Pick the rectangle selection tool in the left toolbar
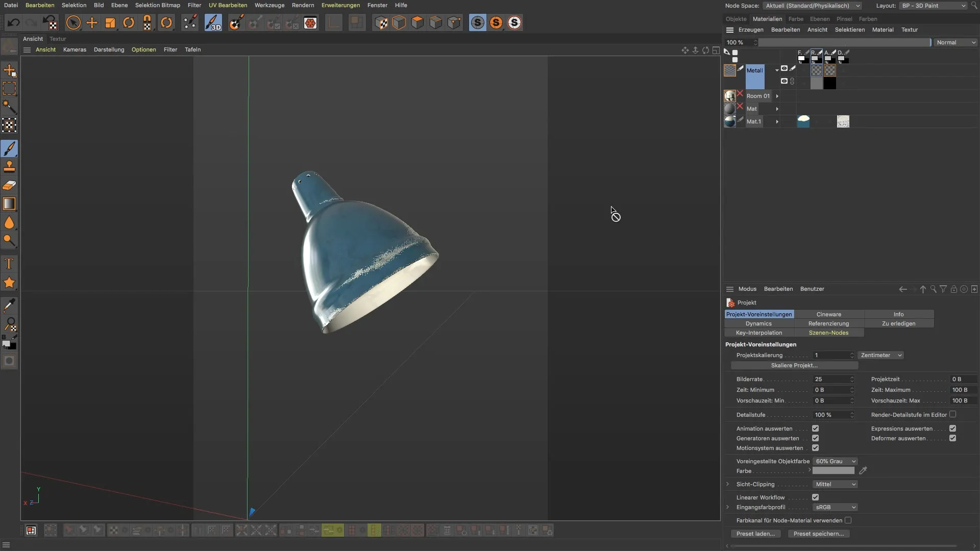 (9, 89)
